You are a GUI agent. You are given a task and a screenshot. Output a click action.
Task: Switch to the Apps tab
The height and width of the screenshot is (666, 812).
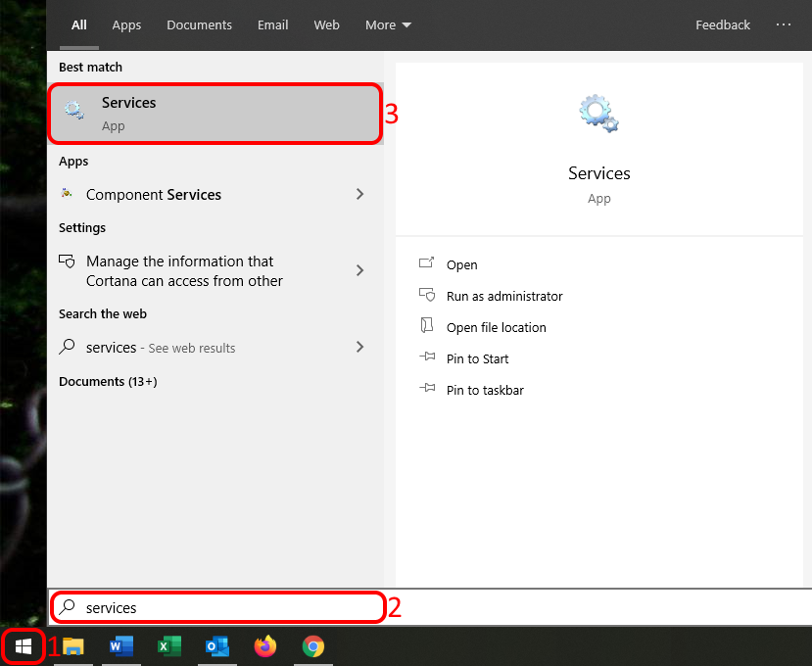(126, 24)
